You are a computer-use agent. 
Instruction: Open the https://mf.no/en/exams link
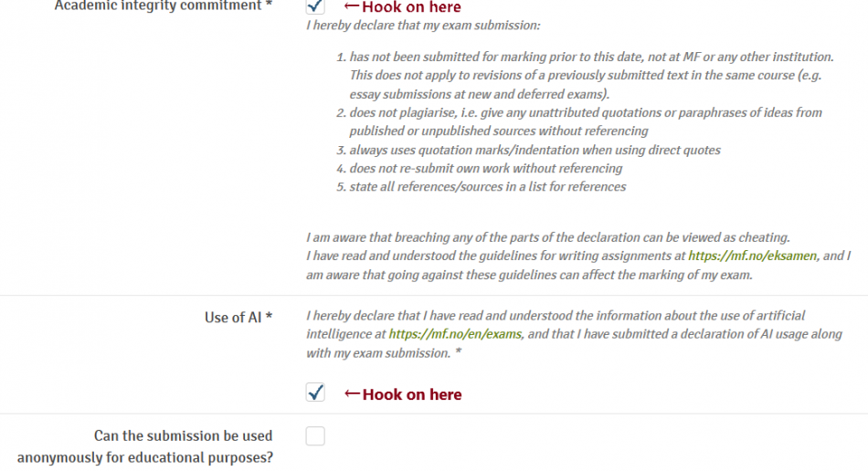(455, 334)
